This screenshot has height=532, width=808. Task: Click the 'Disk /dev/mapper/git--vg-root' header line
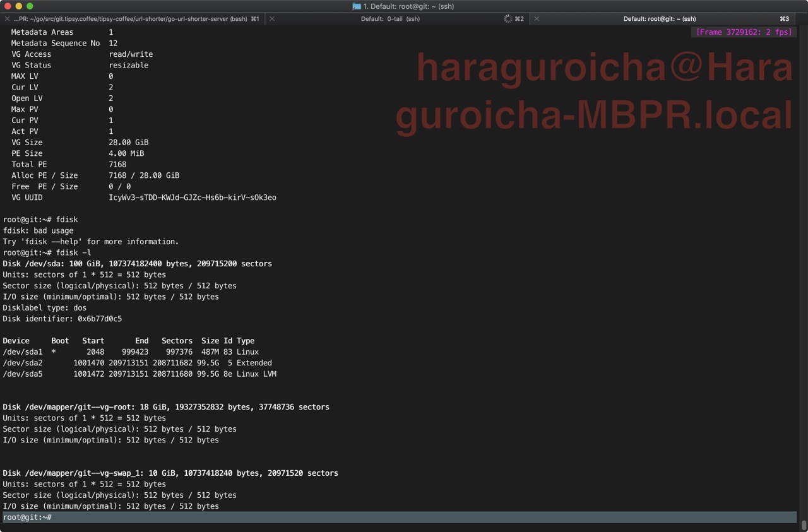coord(166,407)
